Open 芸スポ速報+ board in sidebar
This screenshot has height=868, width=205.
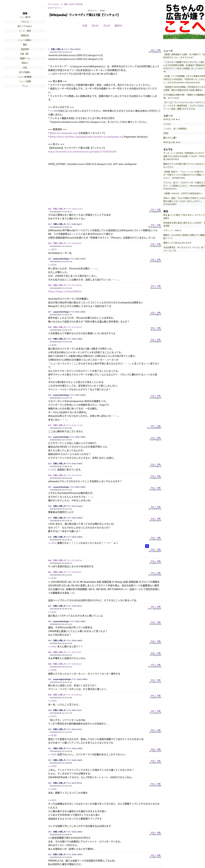point(25,72)
